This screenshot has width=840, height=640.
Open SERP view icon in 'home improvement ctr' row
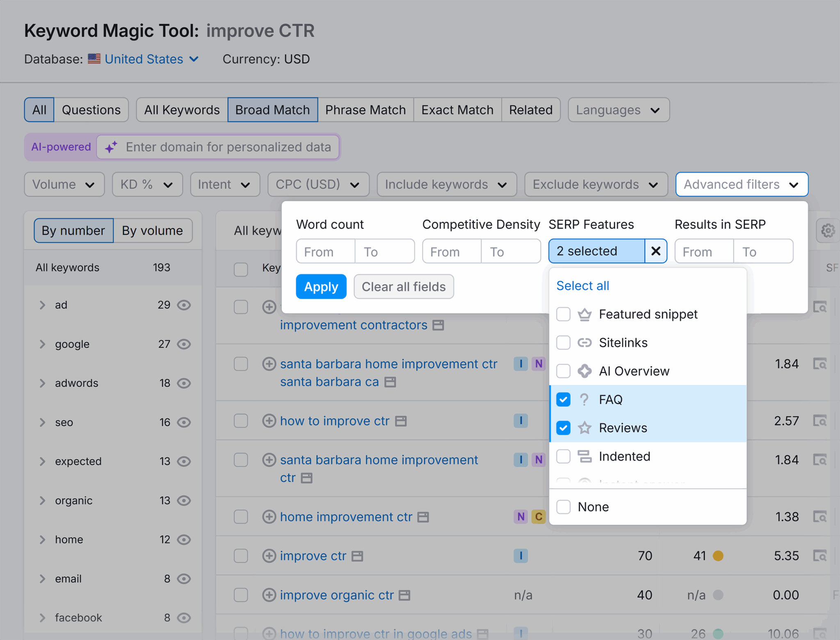pyautogui.click(x=820, y=517)
